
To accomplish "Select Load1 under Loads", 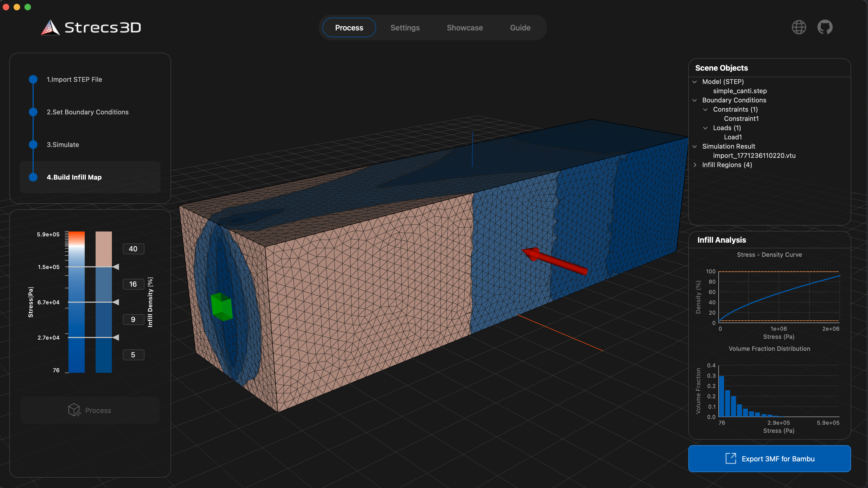I will (x=733, y=137).
